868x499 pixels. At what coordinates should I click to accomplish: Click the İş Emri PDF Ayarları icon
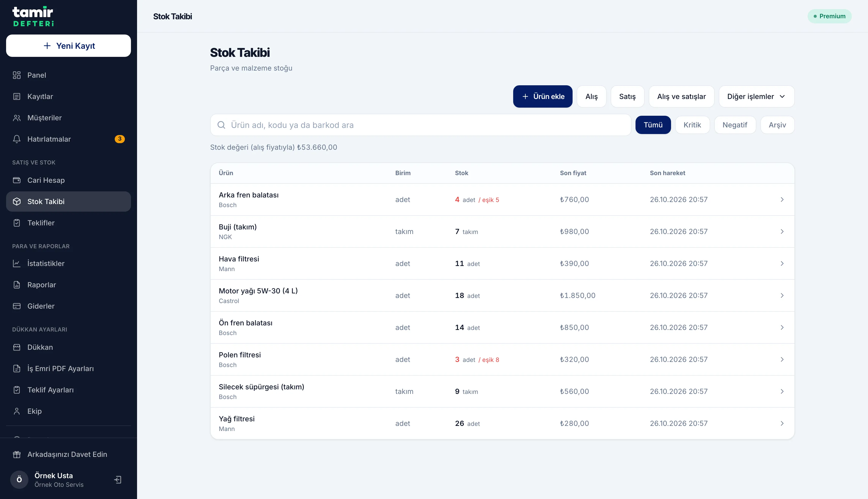[x=17, y=369]
